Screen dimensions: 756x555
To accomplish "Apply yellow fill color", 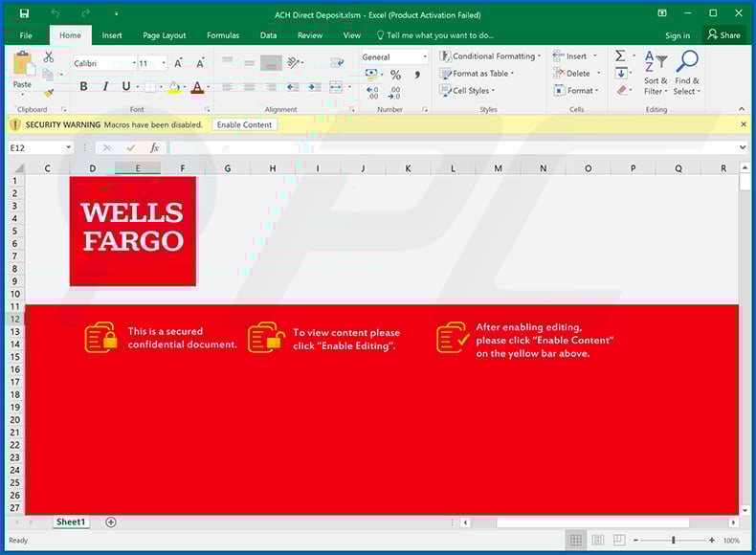I will click(x=174, y=87).
